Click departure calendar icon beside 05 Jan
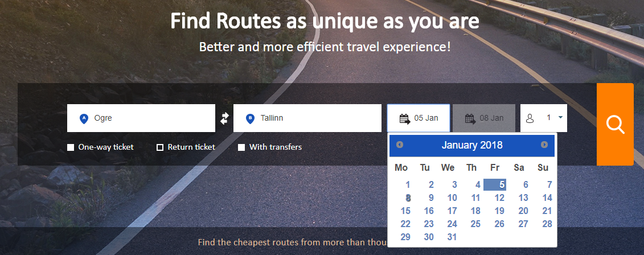This screenshot has height=255, width=644. [x=405, y=118]
